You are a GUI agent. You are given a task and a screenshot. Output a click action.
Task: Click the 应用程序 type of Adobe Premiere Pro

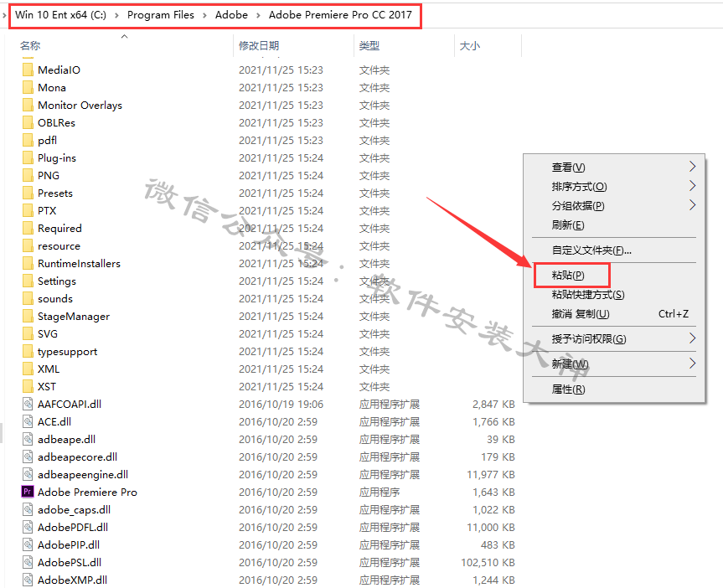point(380,492)
